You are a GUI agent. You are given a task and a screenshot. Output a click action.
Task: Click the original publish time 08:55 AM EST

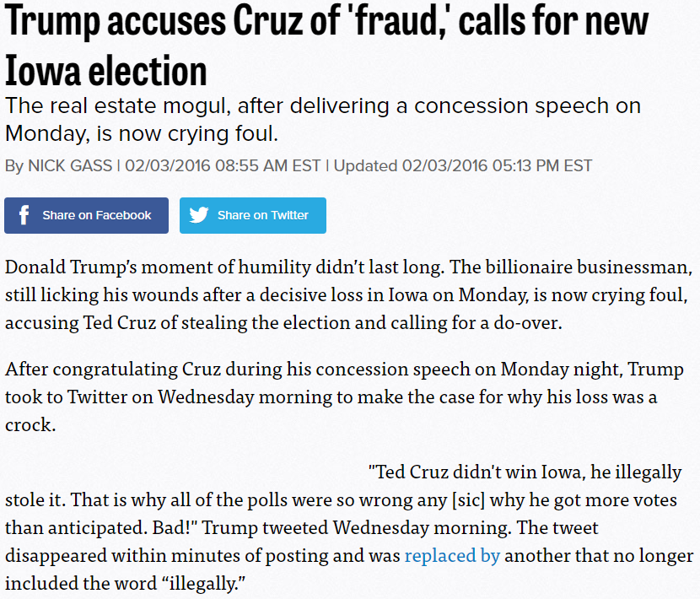(267, 165)
